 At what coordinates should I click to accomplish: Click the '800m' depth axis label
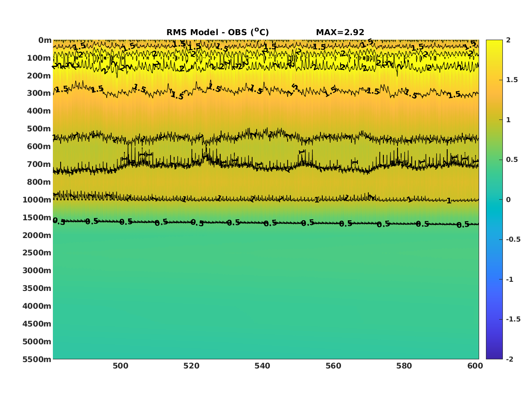click(39, 182)
